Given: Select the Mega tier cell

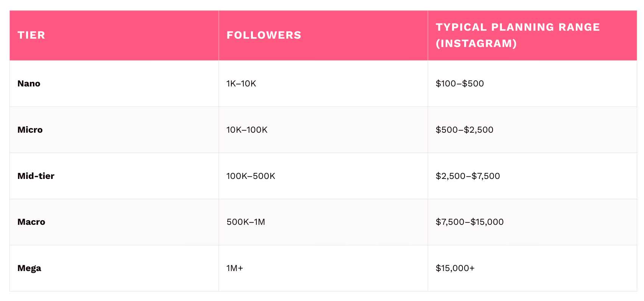Looking at the screenshot, I should coord(29,268).
